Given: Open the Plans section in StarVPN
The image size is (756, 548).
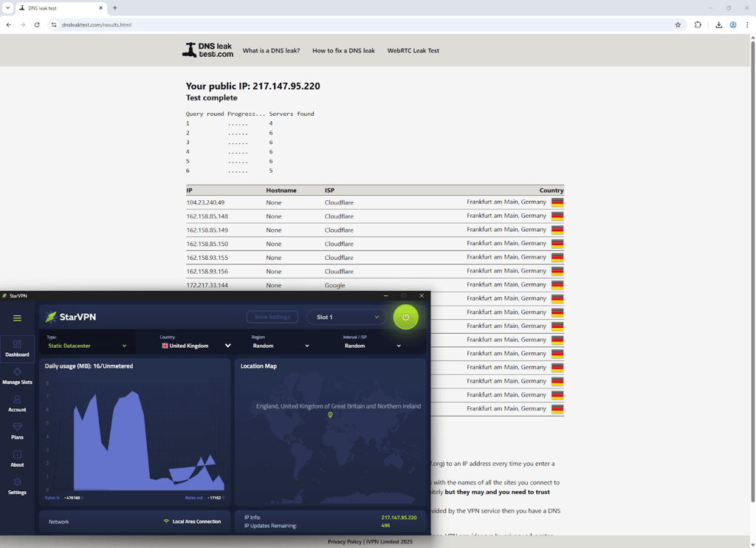Looking at the screenshot, I should 18,431.
